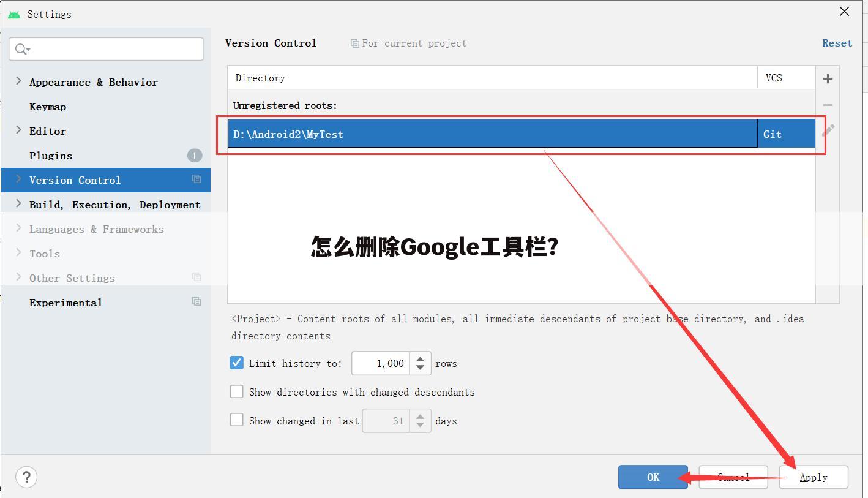Expand the Tools settings node
This screenshot has height=498, width=868.
point(18,252)
